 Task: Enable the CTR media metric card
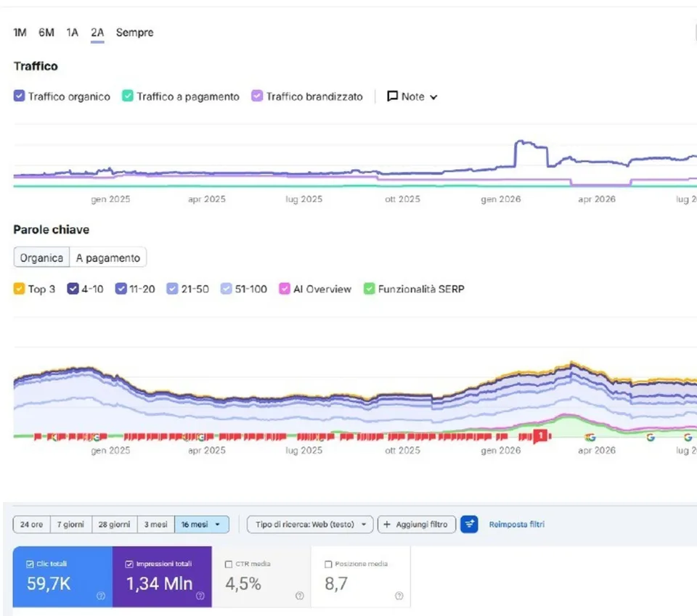(x=261, y=577)
